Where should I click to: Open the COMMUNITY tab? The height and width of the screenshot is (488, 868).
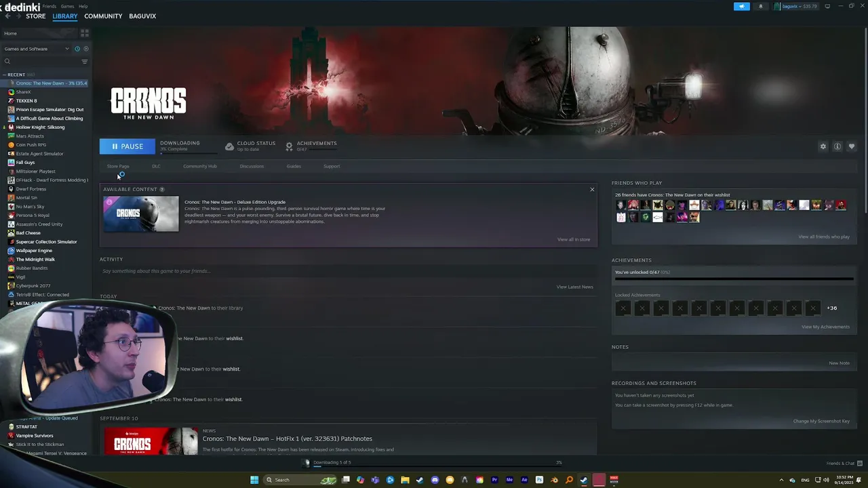[103, 16]
